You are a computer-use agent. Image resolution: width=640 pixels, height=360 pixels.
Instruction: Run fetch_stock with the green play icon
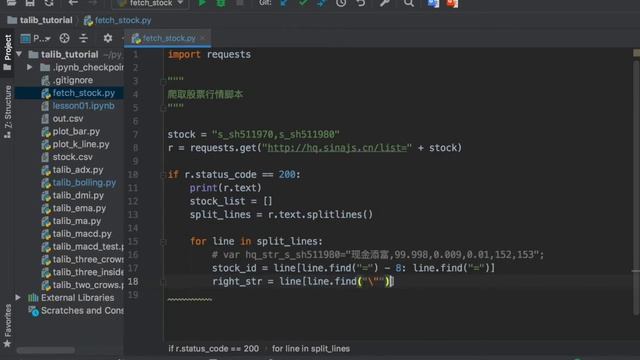(x=202, y=3)
